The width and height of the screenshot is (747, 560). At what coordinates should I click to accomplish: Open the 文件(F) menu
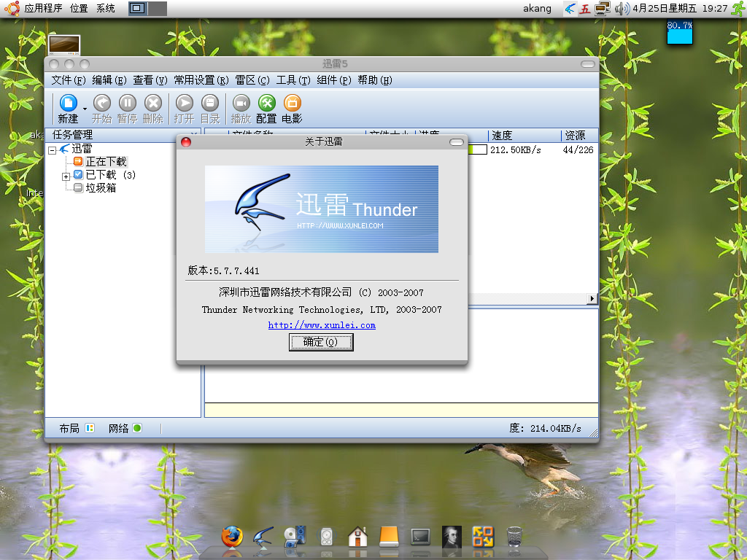point(69,80)
